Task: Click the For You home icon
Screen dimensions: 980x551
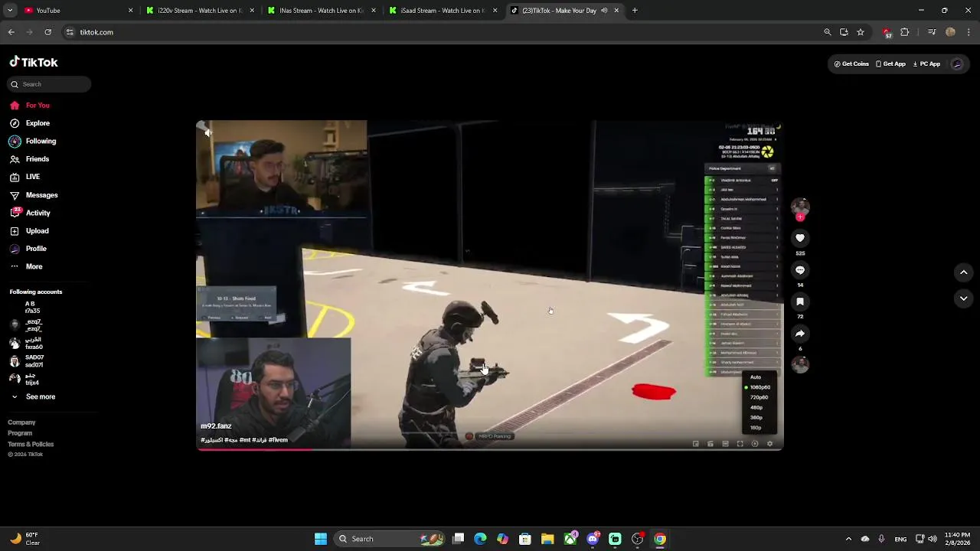Action: point(15,106)
